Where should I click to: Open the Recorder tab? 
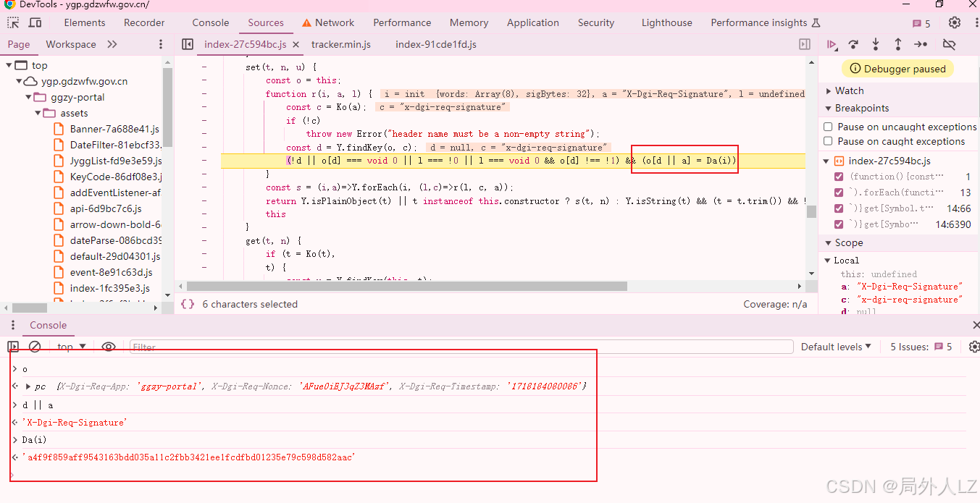pos(144,22)
